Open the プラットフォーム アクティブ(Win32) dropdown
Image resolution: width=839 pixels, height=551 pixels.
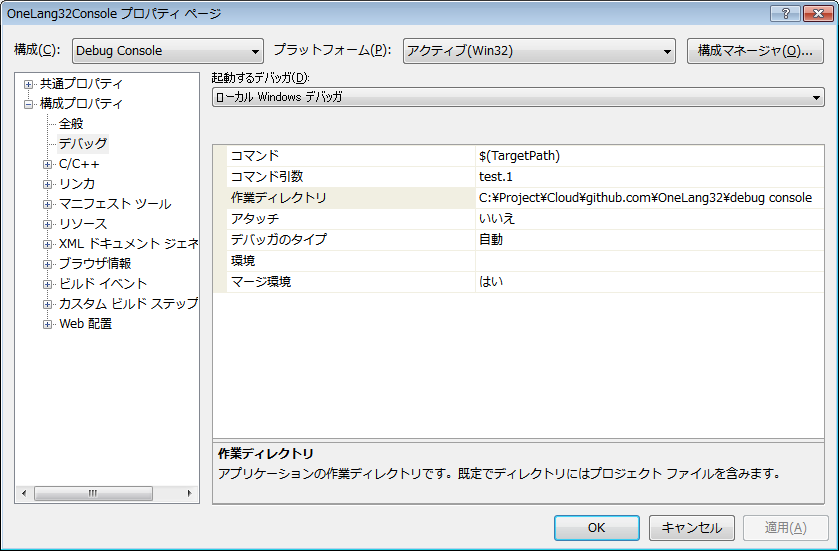[x=539, y=51]
